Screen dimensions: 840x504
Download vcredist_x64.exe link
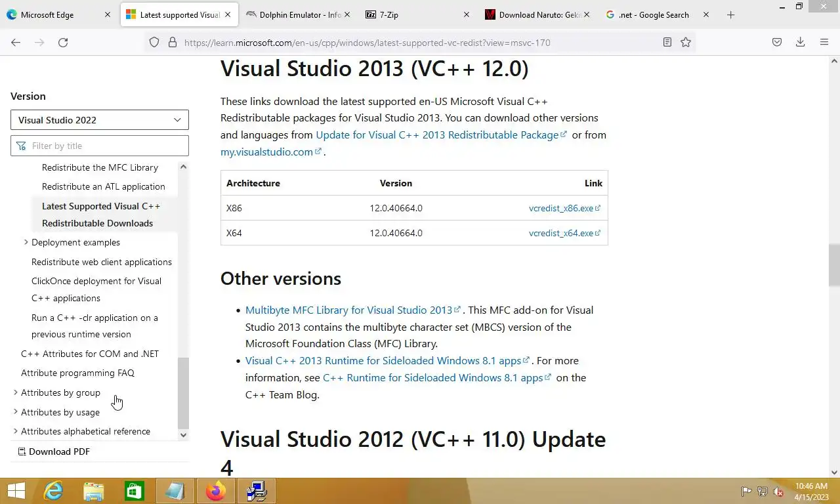point(564,233)
